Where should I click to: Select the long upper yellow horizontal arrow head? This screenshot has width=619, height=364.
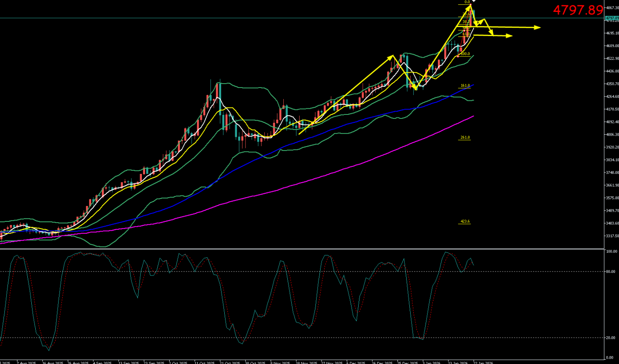pos(537,28)
